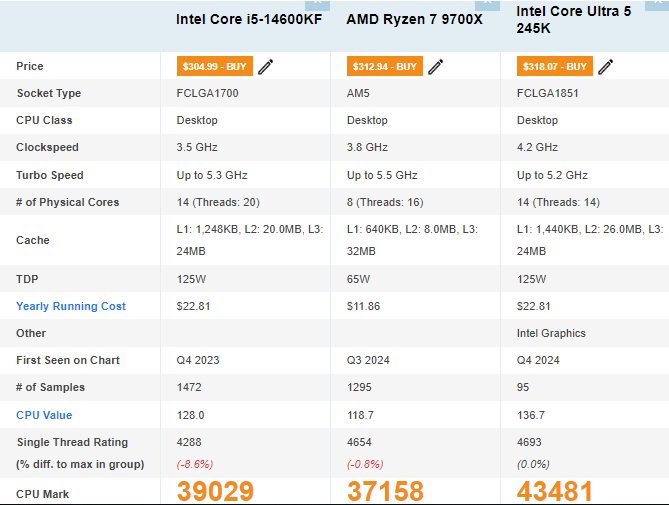This screenshot has width=669, height=505.
Task: Remove AMD Ryzen 7 9700X column
Action: [x=487, y=4]
